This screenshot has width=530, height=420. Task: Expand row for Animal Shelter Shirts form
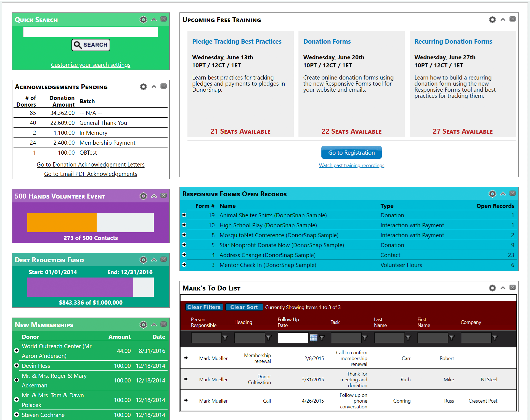185,215
